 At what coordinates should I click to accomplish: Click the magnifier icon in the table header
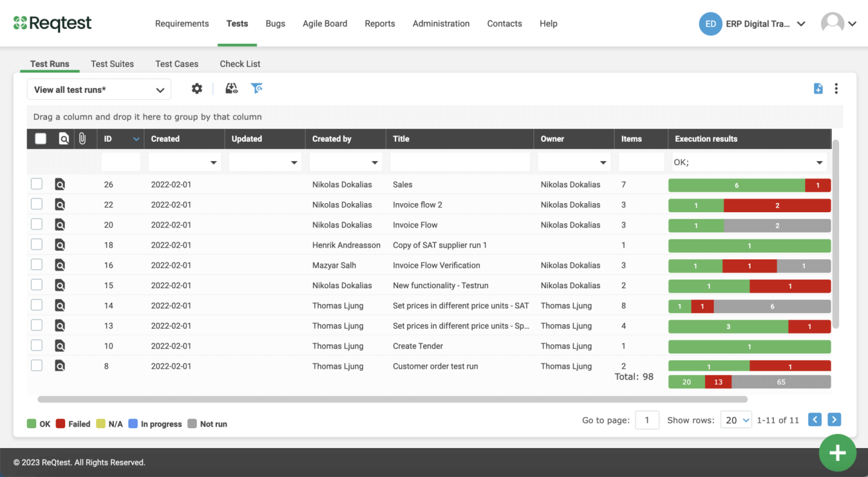(64, 139)
